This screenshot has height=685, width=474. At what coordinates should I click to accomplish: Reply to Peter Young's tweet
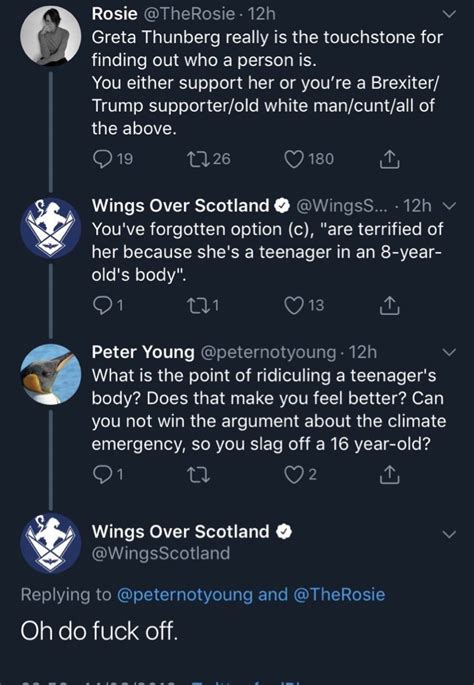103,474
